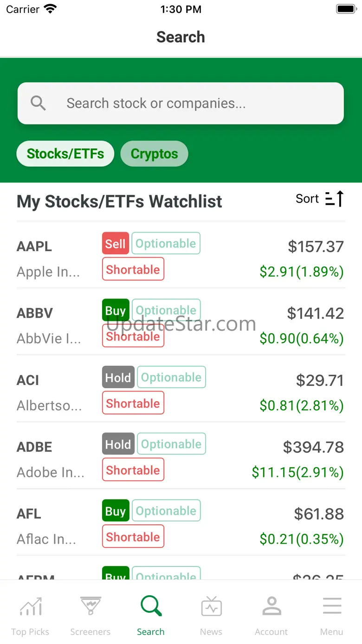
Task: Tap the Hold badge on ACI
Action: pos(118,377)
